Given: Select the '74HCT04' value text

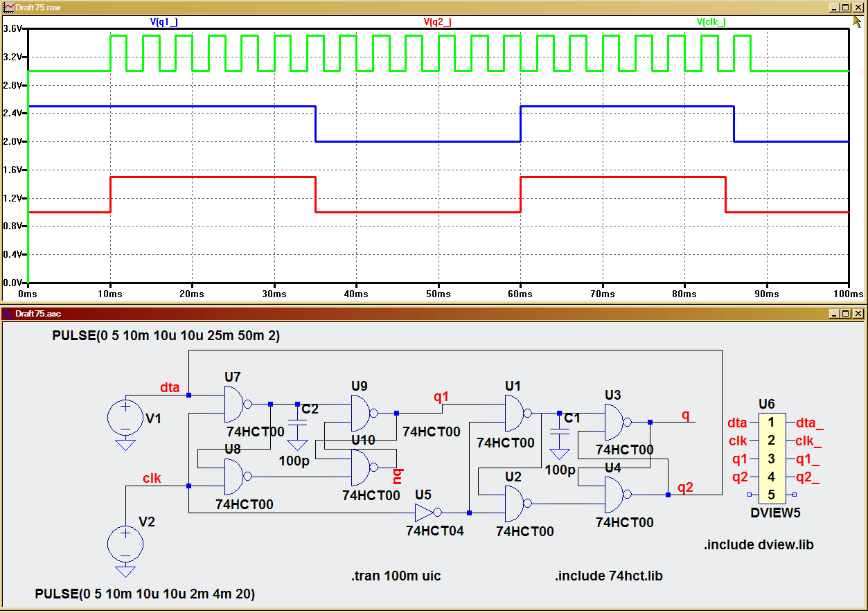Looking at the screenshot, I should [435, 531].
